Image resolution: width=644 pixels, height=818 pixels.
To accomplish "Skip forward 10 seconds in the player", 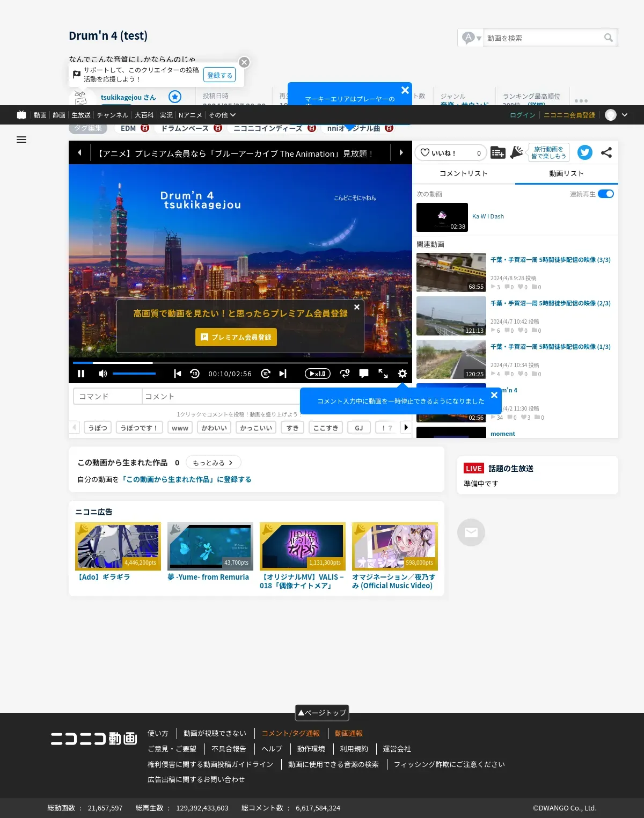I will click(x=266, y=374).
